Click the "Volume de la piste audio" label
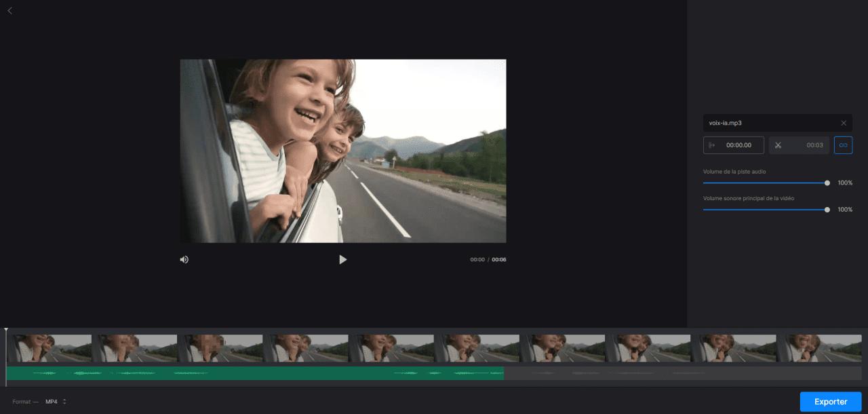Image resolution: width=868 pixels, height=414 pixels. [x=734, y=172]
